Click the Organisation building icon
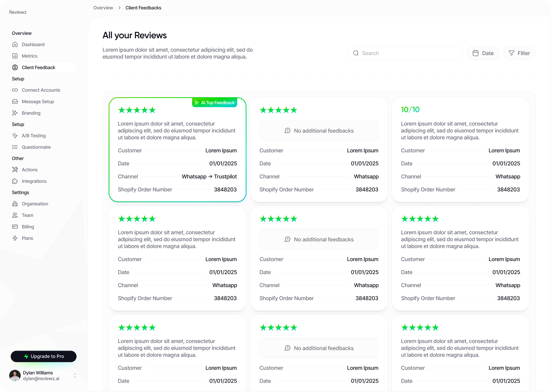Screen dimensions: 551x392 tap(15, 204)
